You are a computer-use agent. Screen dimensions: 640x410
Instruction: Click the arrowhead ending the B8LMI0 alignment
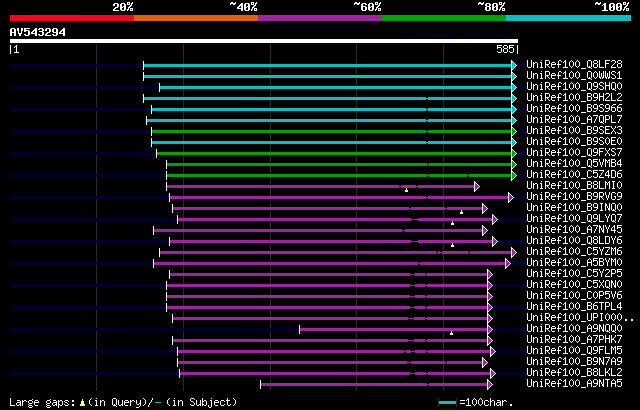tap(477, 187)
